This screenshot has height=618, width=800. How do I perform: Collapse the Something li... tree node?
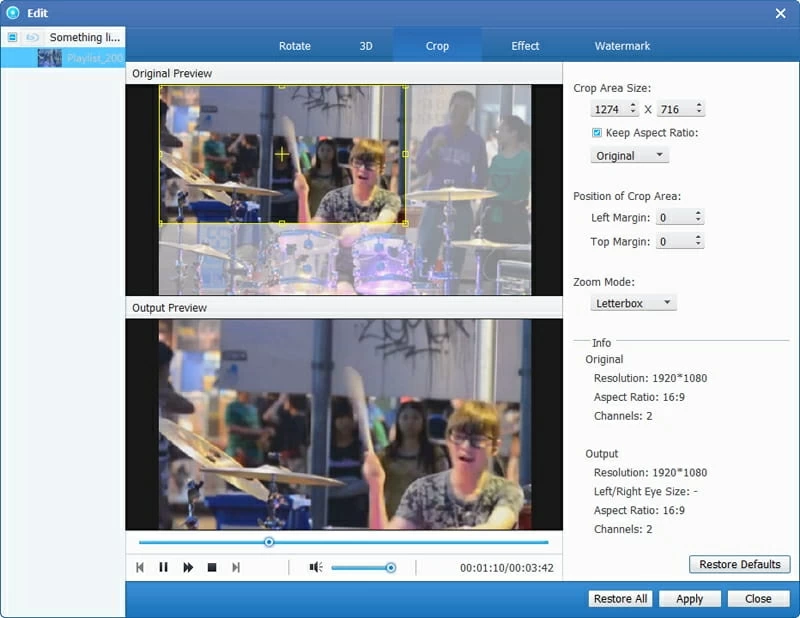[x=12, y=37]
